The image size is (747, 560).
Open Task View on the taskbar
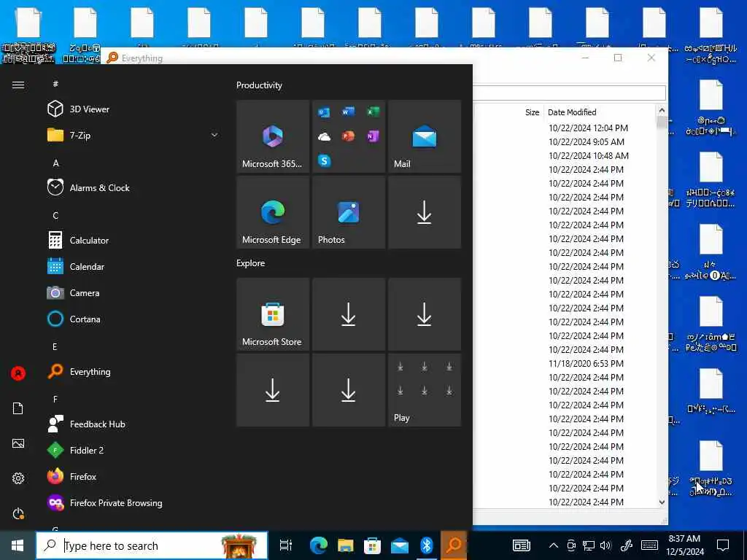point(285,545)
